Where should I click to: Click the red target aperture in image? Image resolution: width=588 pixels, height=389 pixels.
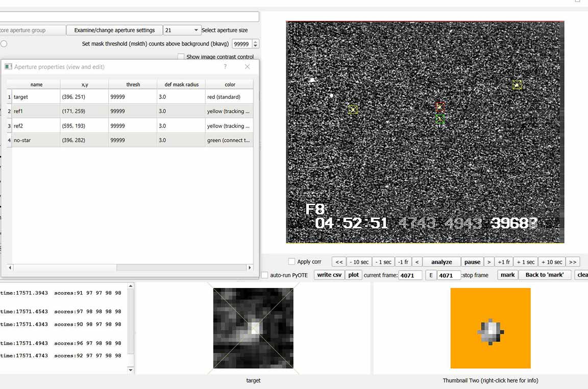(x=440, y=107)
